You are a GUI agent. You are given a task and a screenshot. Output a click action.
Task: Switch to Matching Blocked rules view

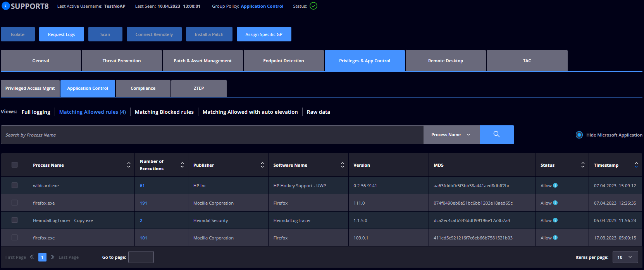[164, 112]
